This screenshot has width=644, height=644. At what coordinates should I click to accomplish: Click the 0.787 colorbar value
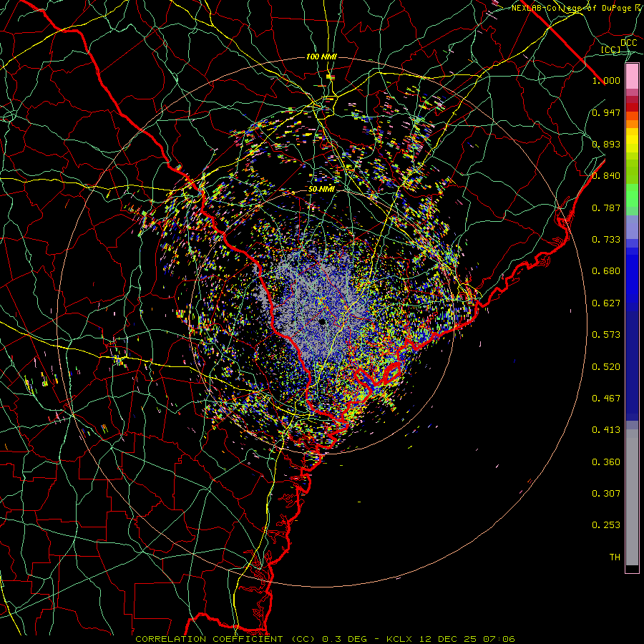pyautogui.click(x=606, y=208)
